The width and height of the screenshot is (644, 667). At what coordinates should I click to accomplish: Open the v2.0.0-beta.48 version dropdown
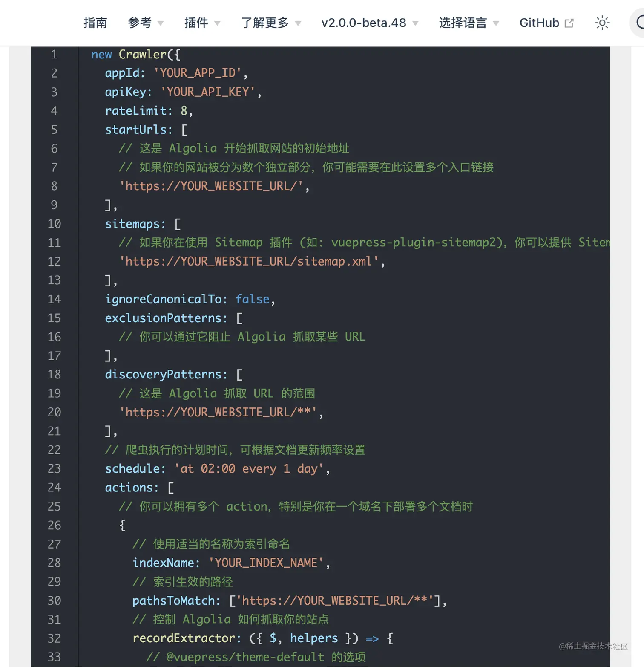tap(370, 23)
